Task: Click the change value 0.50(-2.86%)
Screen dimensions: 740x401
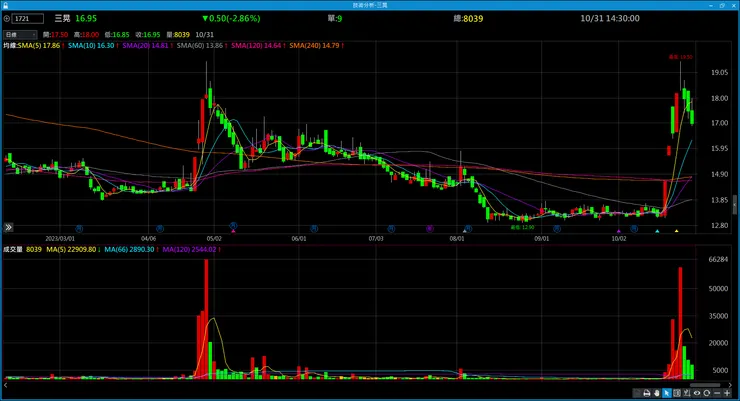Action: [231, 19]
